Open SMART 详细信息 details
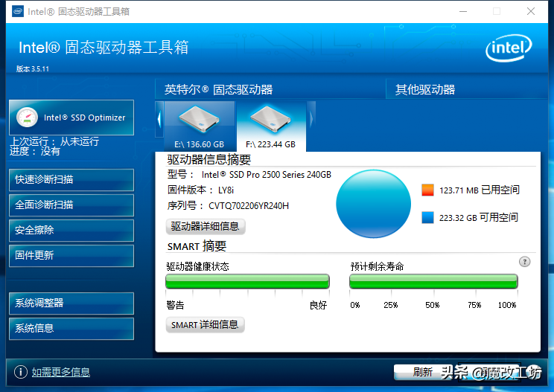This screenshot has height=392, width=554. tap(205, 324)
